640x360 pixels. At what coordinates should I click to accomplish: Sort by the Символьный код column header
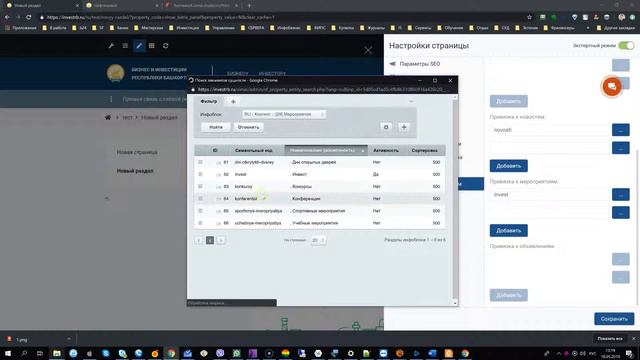(x=253, y=151)
